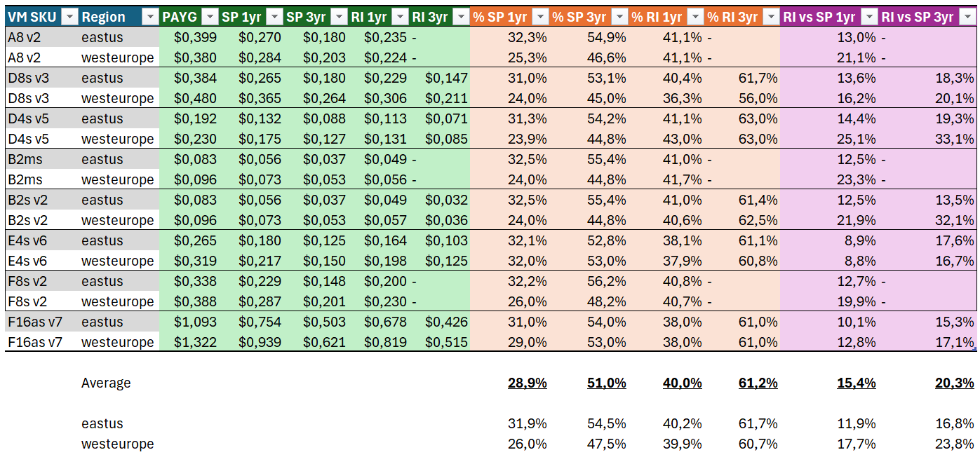Image resolution: width=980 pixels, height=457 pixels.
Task: Expand the RI 1yr price filter arrow
Action: [399, 18]
